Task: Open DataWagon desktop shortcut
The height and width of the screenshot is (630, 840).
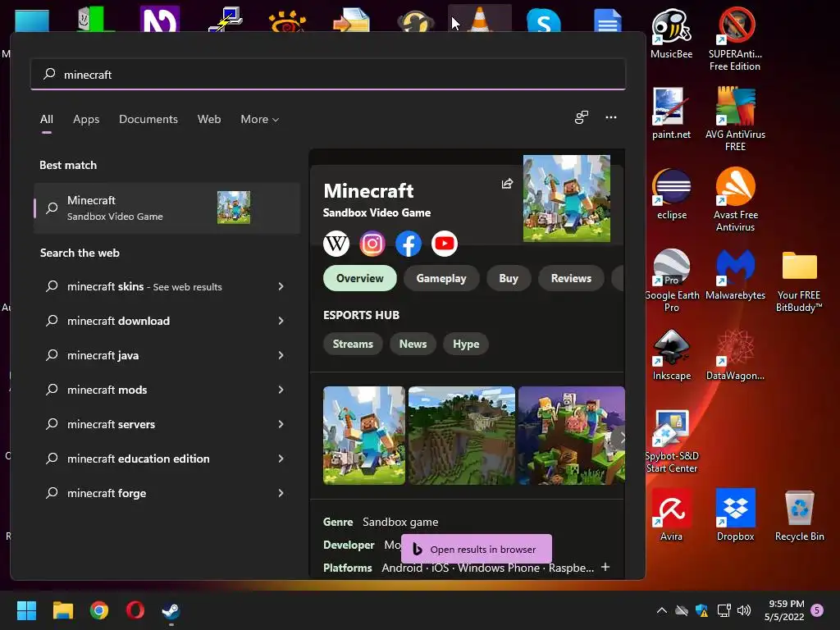Action: coord(735,354)
